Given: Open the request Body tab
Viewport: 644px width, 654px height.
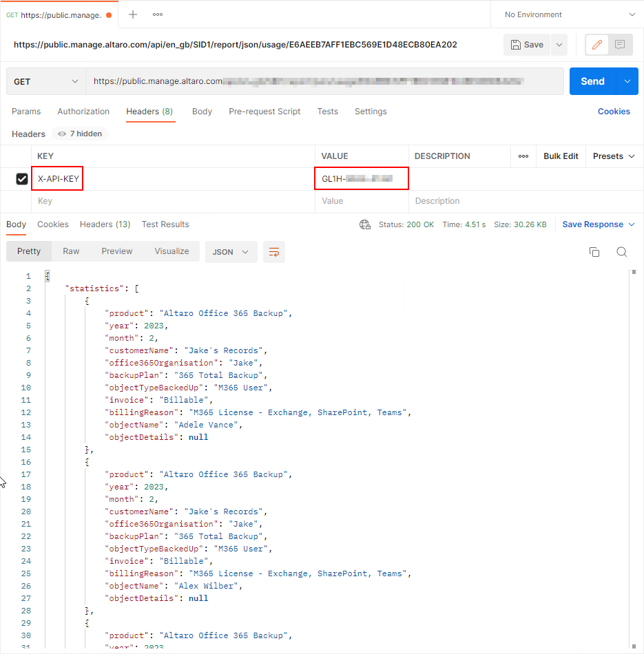Looking at the screenshot, I should pos(202,112).
